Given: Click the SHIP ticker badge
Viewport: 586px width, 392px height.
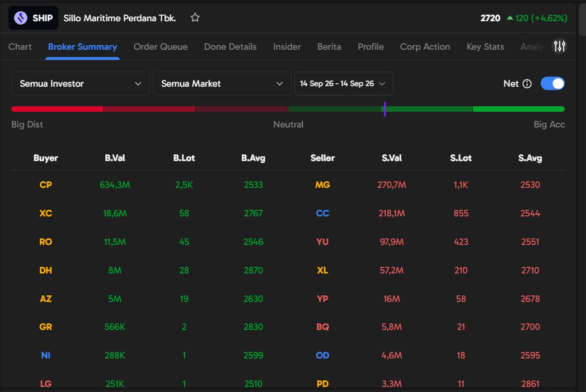Looking at the screenshot, I should 33,17.
